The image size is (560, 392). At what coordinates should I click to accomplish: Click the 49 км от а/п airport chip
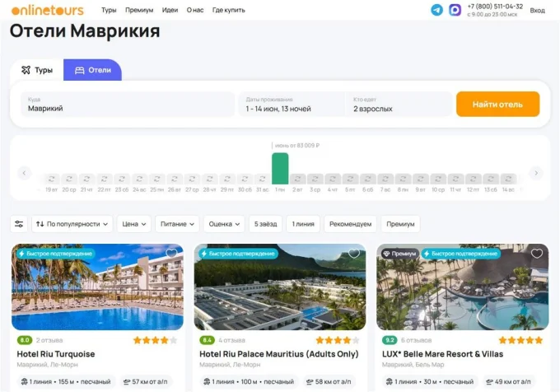[509, 381]
